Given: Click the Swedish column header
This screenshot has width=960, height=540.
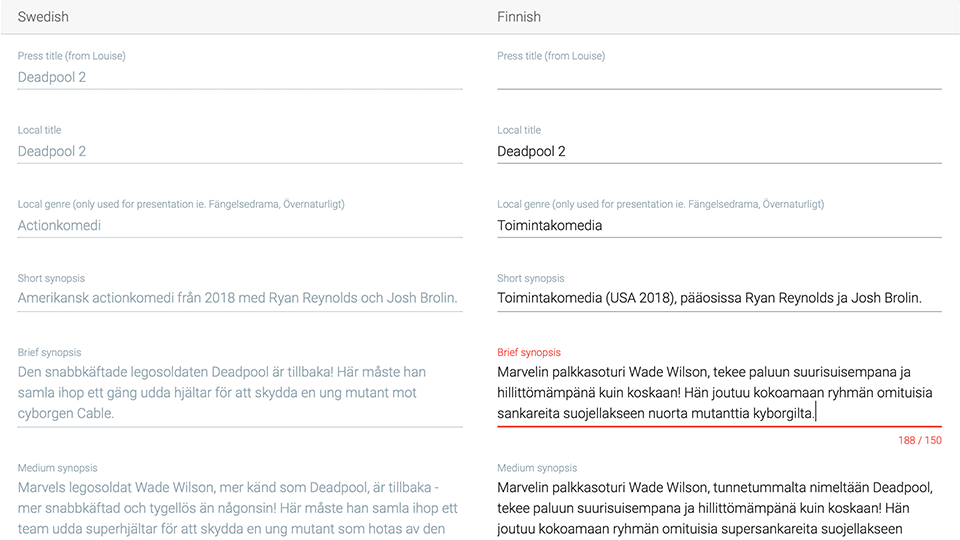Looking at the screenshot, I should point(43,17).
